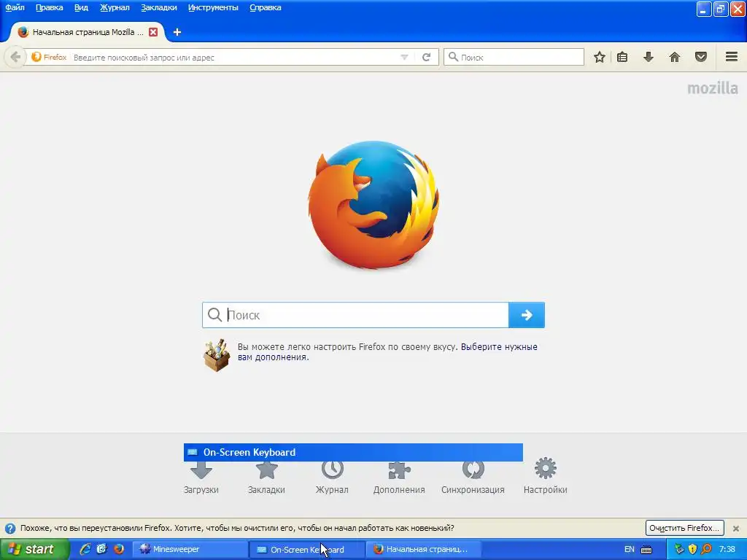This screenshot has height=560, width=747.
Task: Open the Выберите нужные вам дополнения link
Action: tap(387, 352)
